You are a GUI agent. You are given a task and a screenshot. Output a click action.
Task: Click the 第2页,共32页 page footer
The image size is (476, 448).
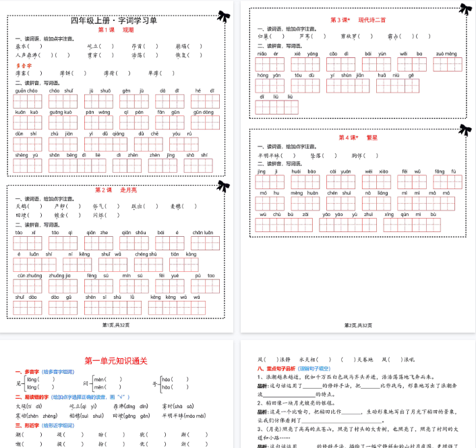point(357,325)
